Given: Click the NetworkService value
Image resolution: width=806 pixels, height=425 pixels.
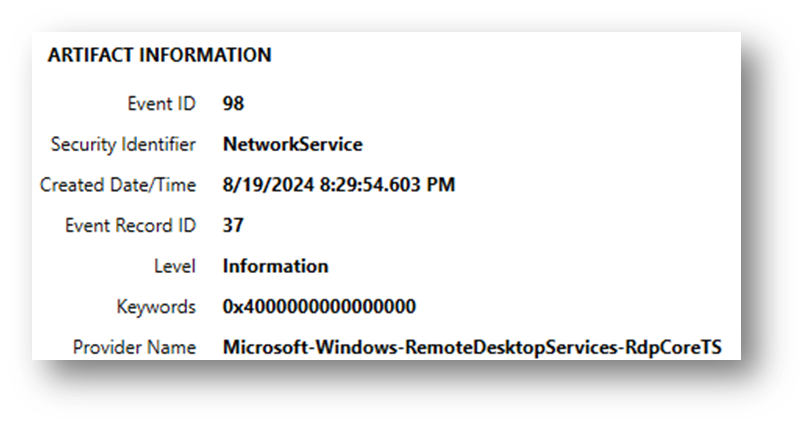Looking at the screenshot, I should tap(292, 144).
